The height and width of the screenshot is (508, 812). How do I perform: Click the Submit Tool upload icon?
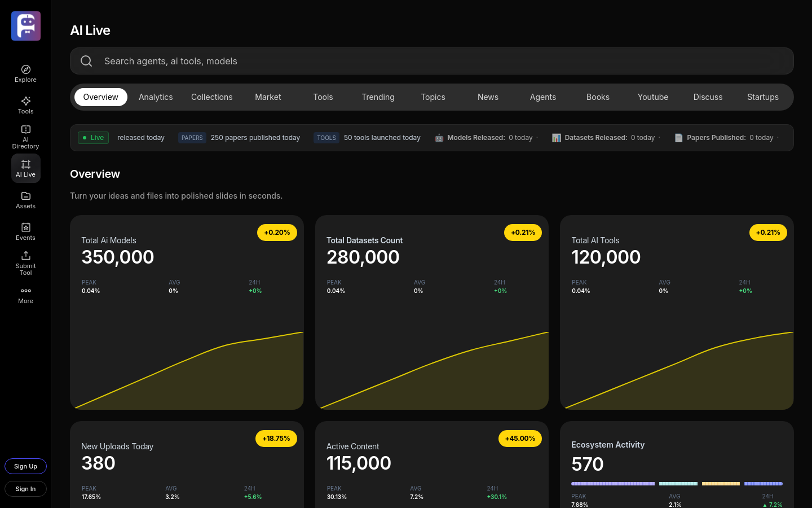point(26,256)
